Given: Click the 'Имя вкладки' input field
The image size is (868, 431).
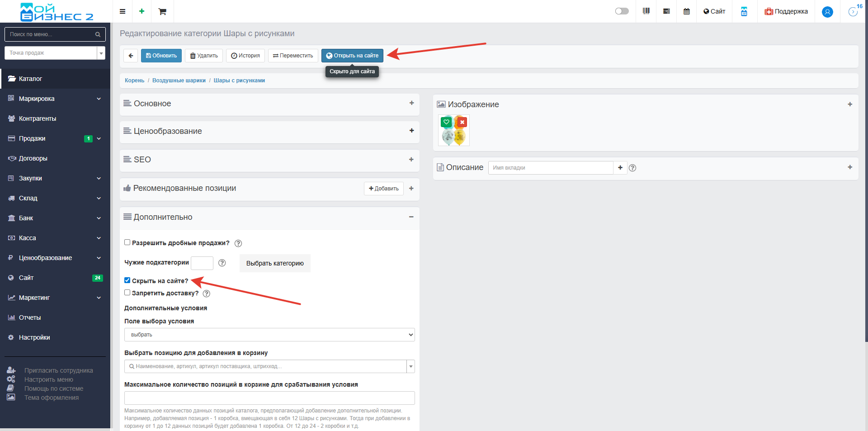Looking at the screenshot, I should point(550,168).
